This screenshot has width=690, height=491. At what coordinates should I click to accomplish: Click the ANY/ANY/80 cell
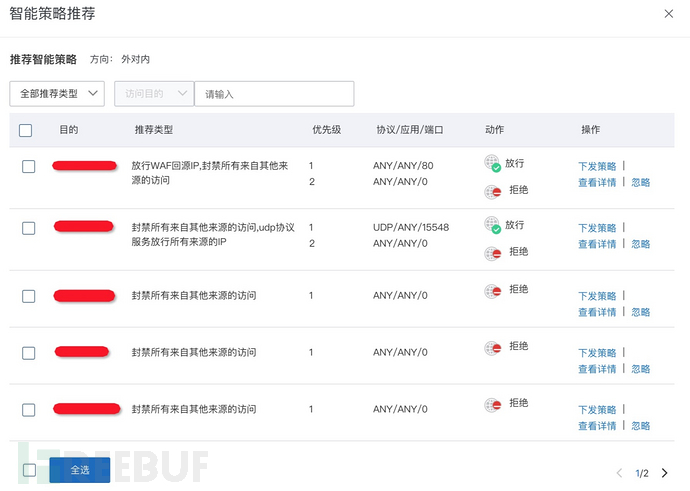click(x=403, y=165)
